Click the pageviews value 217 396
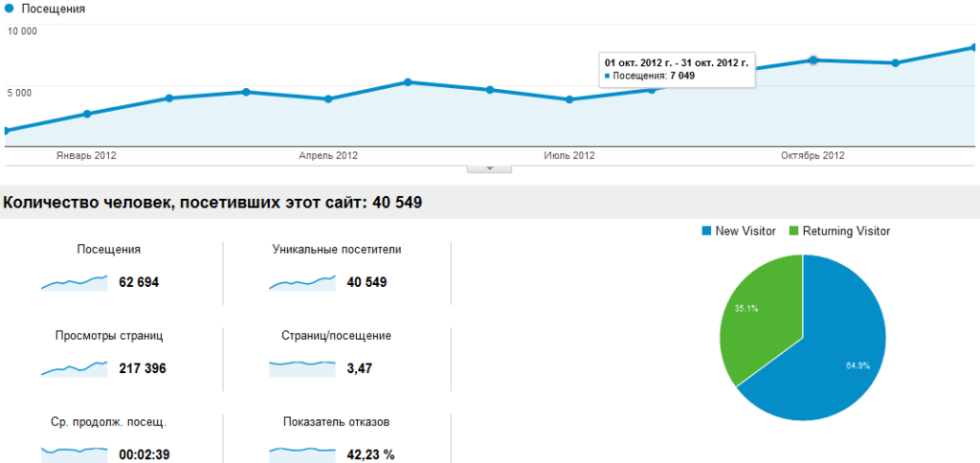This screenshot has height=463, width=980. [x=143, y=368]
